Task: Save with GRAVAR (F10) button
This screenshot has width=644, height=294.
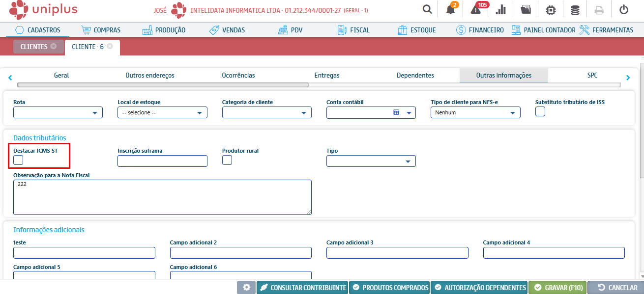Action: pyautogui.click(x=557, y=288)
